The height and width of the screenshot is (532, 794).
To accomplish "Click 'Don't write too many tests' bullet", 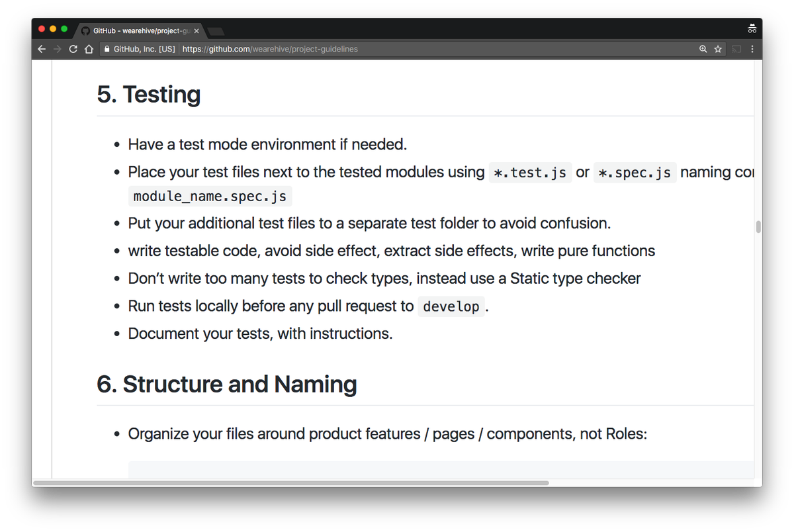I will click(384, 279).
